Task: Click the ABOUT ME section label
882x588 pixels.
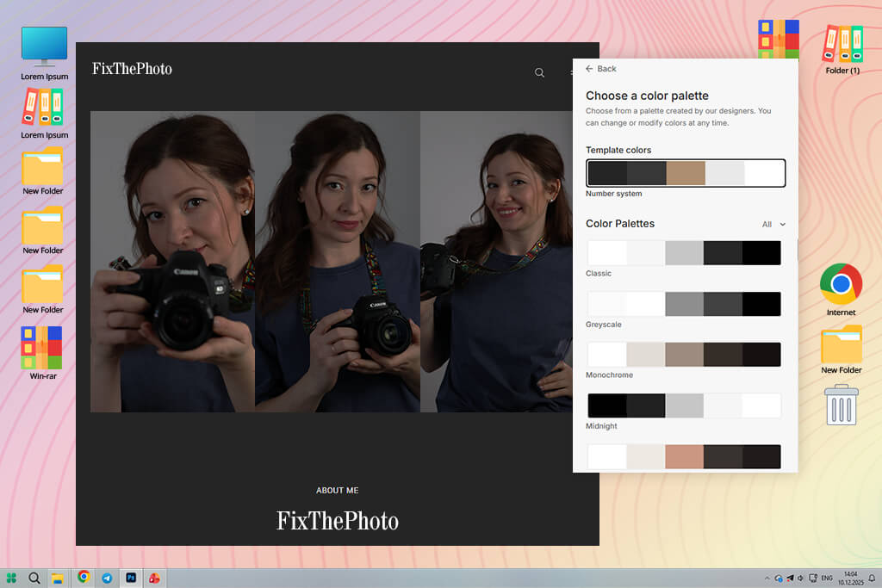Action: click(x=337, y=491)
